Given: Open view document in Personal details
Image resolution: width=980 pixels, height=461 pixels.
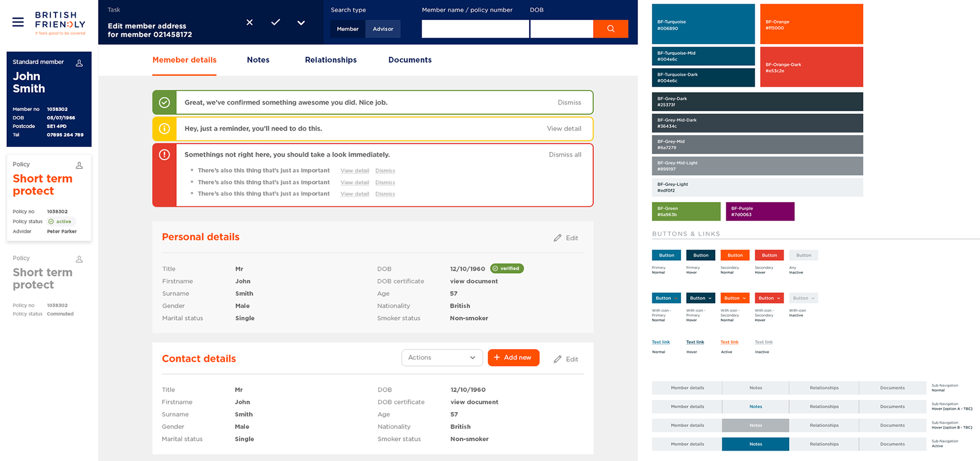Looking at the screenshot, I should (x=474, y=281).
